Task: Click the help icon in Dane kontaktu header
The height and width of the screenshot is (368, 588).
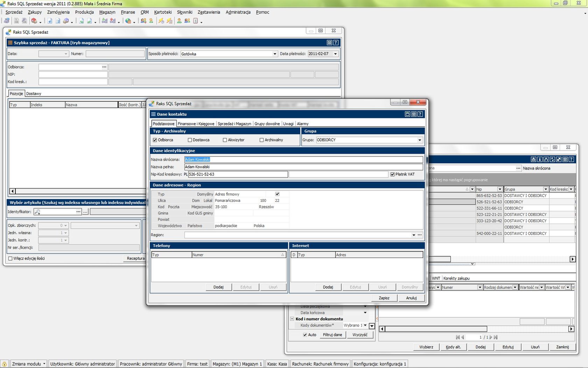Action: pos(420,114)
